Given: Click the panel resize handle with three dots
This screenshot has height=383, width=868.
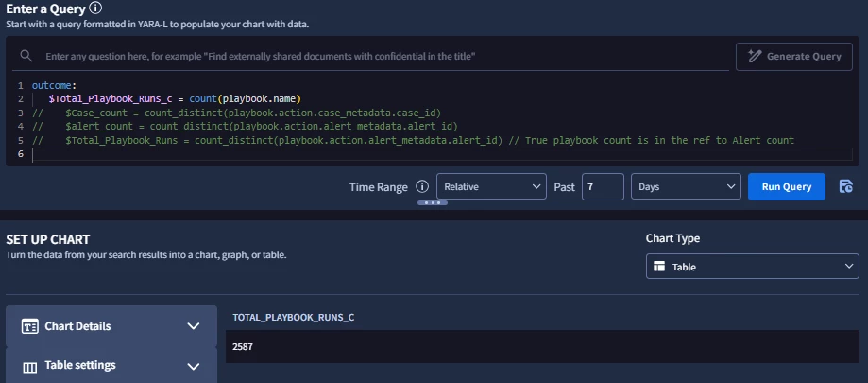Looking at the screenshot, I should coord(433,203).
